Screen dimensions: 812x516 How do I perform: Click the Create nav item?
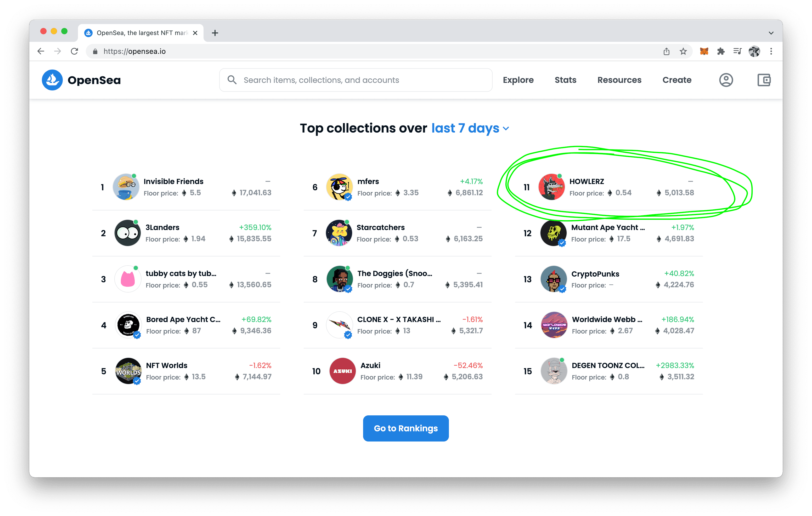pos(677,80)
